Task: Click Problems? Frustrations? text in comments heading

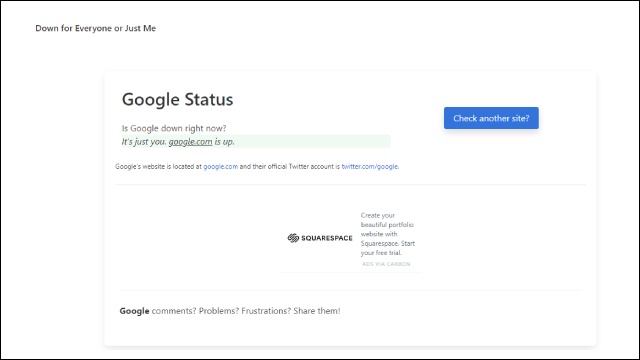Action: click(245, 311)
